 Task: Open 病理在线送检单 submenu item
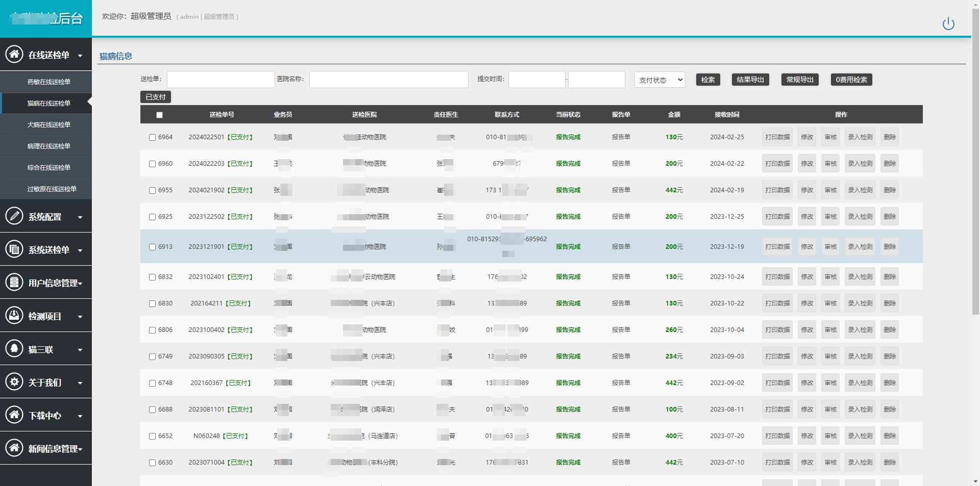pyautogui.click(x=46, y=146)
